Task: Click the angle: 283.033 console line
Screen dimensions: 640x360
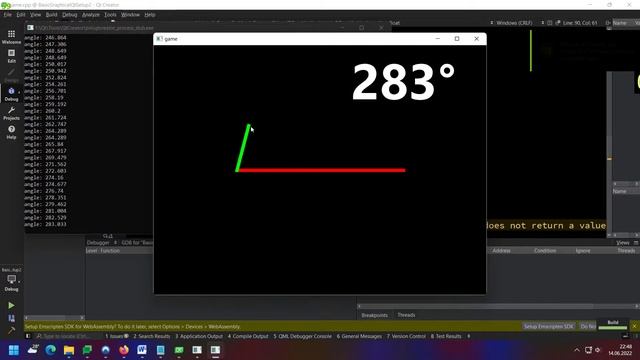Action: pyautogui.click(x=45, y=224)
